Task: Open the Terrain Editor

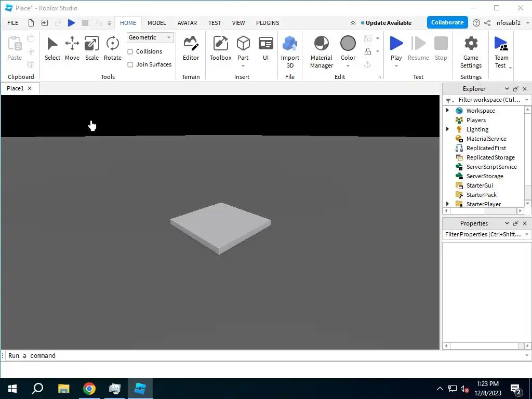Action: coord(191,49)
